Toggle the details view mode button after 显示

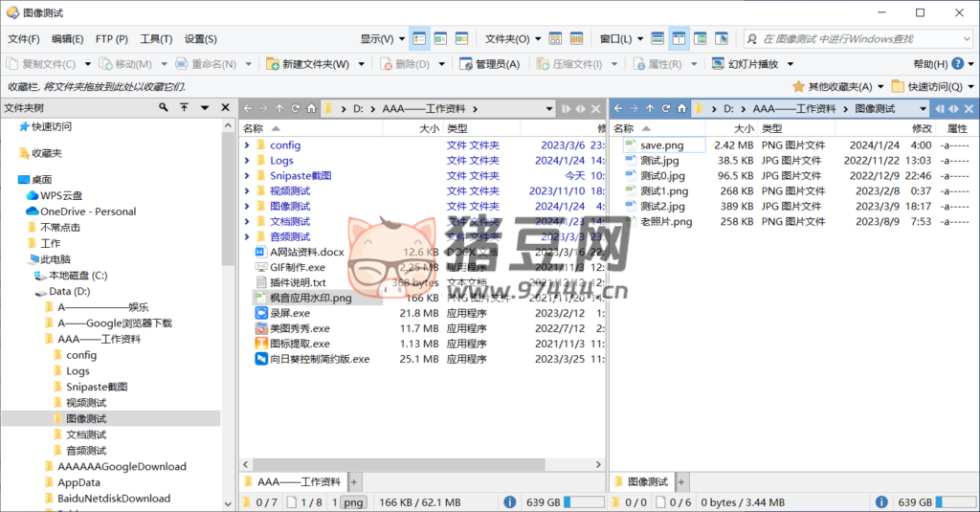click(419, 39)
